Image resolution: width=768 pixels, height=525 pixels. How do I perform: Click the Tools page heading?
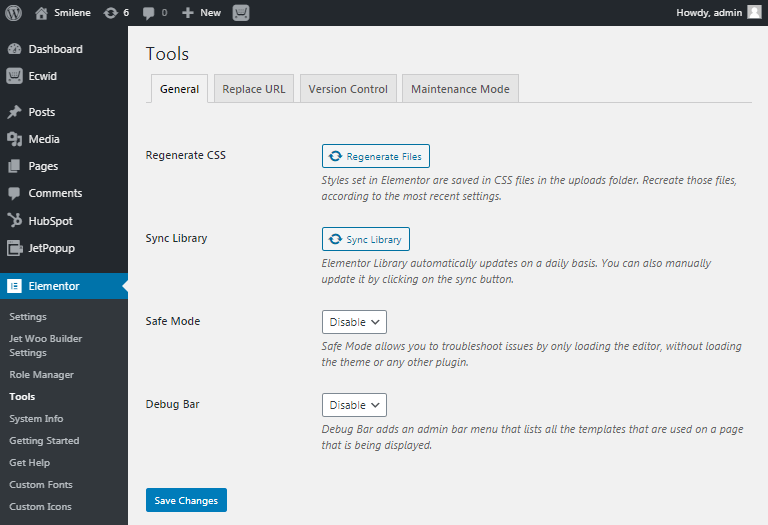pos(167,54)
